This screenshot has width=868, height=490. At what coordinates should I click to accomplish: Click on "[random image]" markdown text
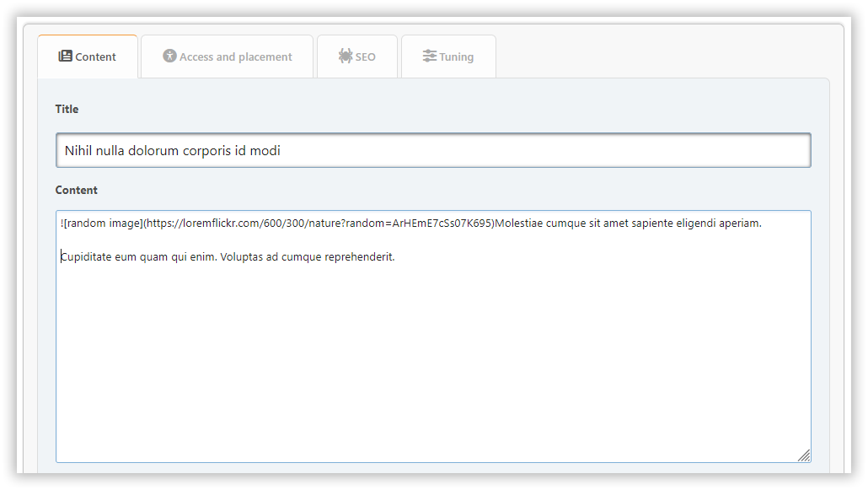[104, 223]
